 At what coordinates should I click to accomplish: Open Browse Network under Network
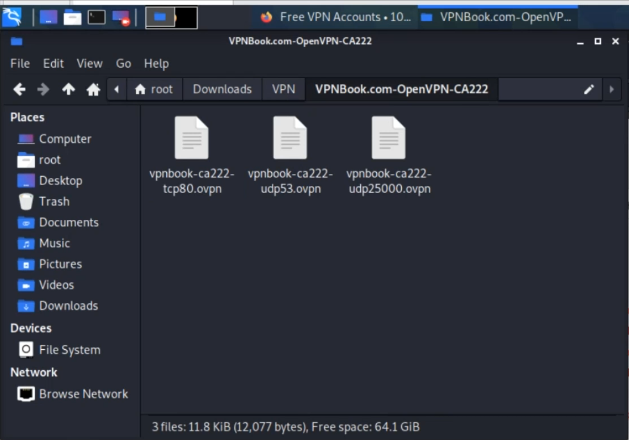(73, 394)
